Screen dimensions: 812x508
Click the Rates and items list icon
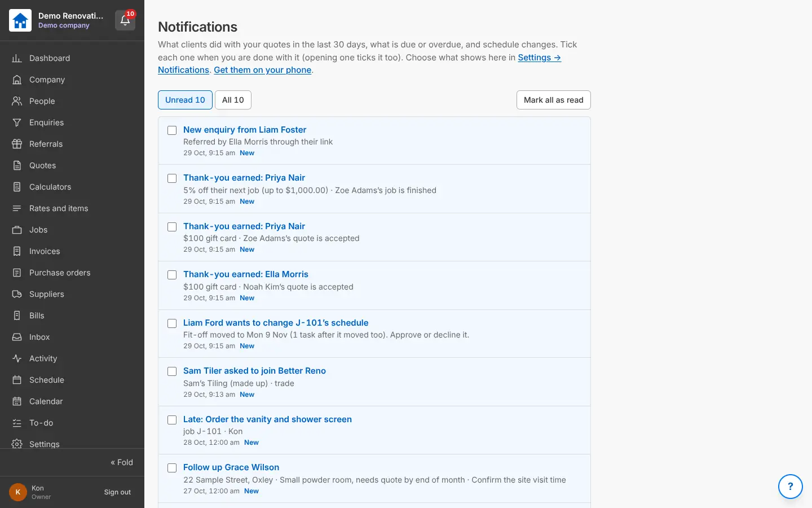(x=17, y=208)
